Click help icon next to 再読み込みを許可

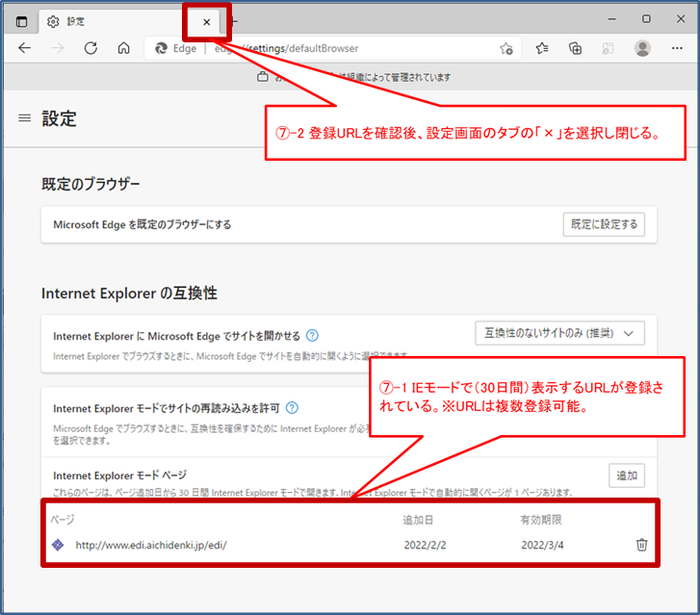(x=292, y=408)
